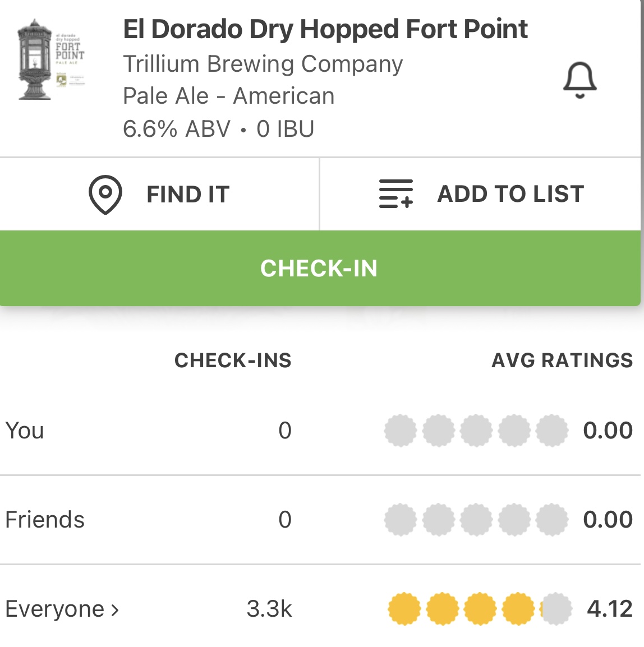Screen dimensions: 644x647
Task: Open Trillium Brewing Company brewery link
Action: click(263, 64)
